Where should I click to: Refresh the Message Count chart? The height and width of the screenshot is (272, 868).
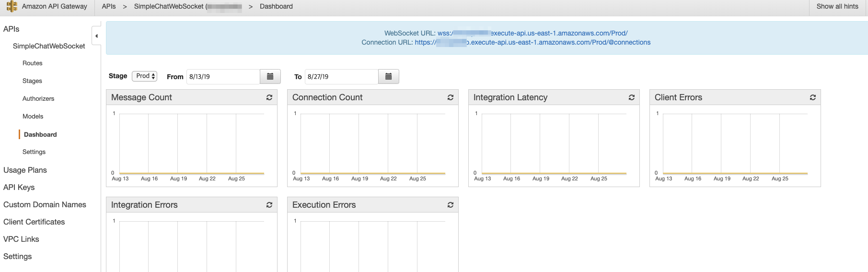pyautogui.click(x=269, y=97)
